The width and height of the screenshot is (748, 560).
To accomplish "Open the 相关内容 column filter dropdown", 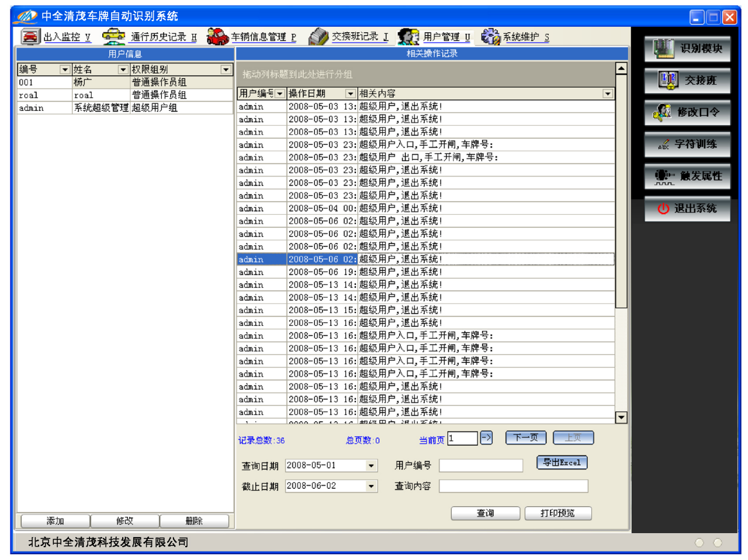I will [x=608, y=94].
